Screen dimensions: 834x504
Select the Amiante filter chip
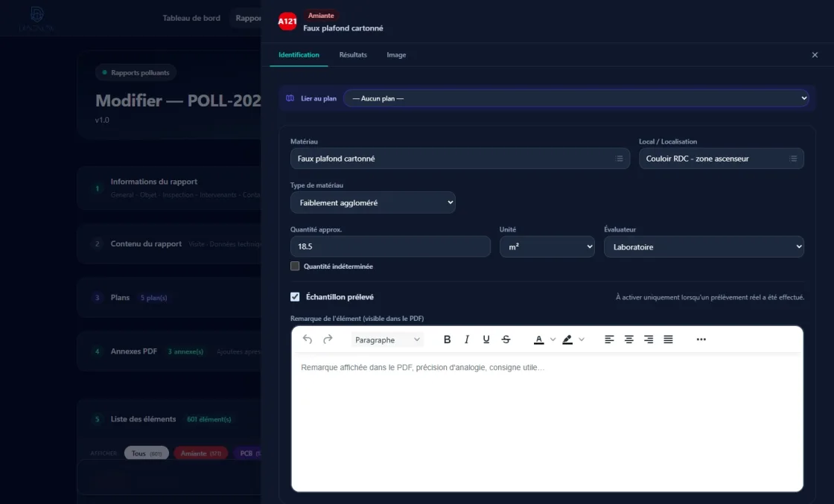(200, 453)
